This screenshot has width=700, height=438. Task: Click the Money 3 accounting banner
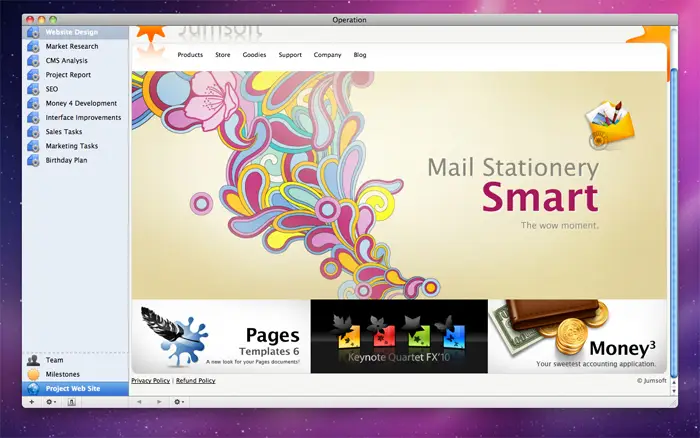(x=577, y=336)
